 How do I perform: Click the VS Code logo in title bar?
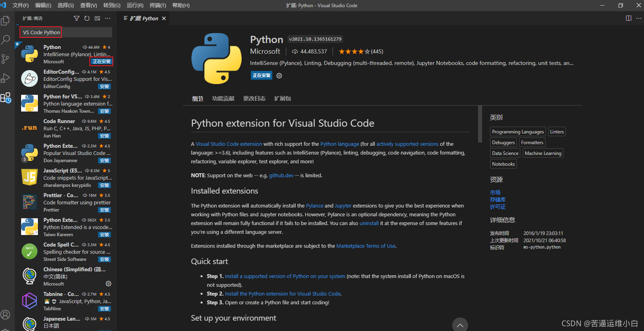click(x=4, y=5)
